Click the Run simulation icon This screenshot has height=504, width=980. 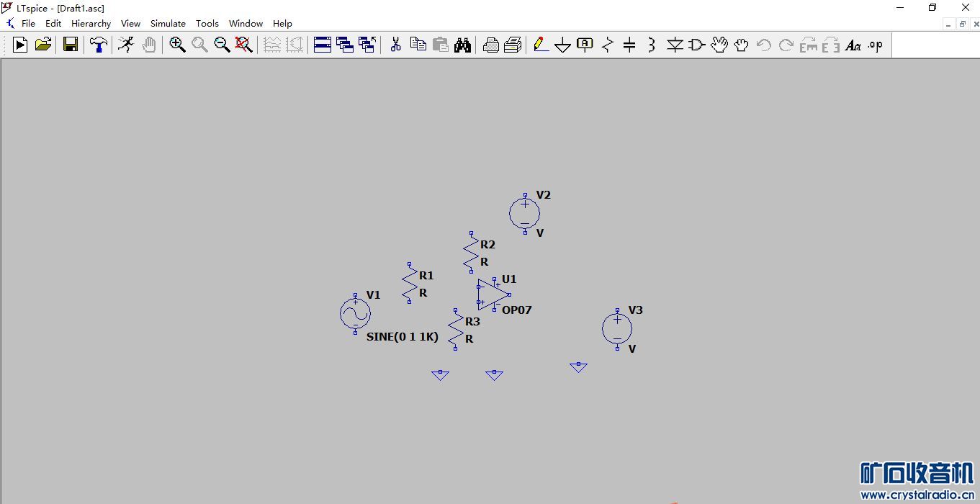pos(20,45)
